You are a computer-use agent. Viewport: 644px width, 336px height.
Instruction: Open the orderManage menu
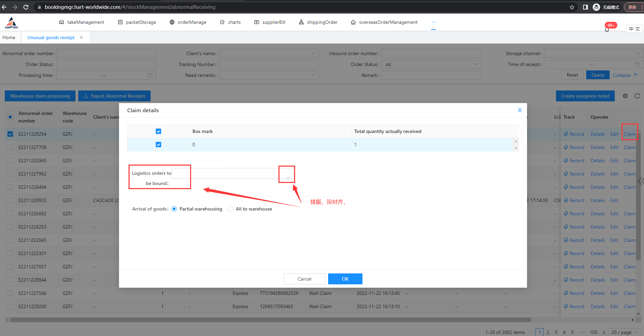pos(188,22)
